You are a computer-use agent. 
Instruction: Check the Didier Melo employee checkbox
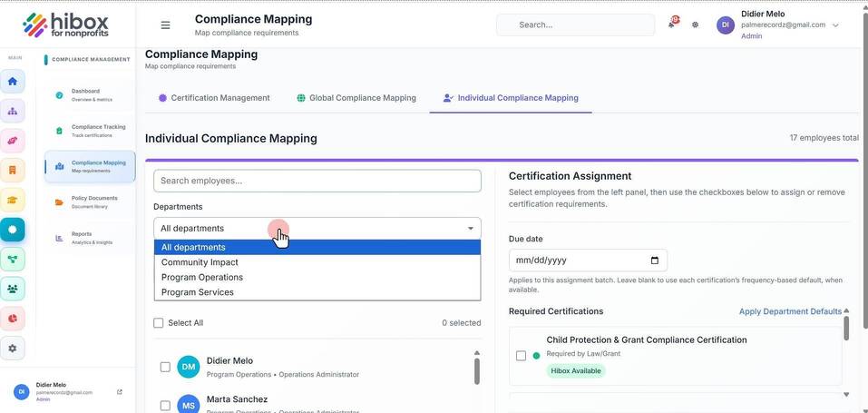(165, 367)
